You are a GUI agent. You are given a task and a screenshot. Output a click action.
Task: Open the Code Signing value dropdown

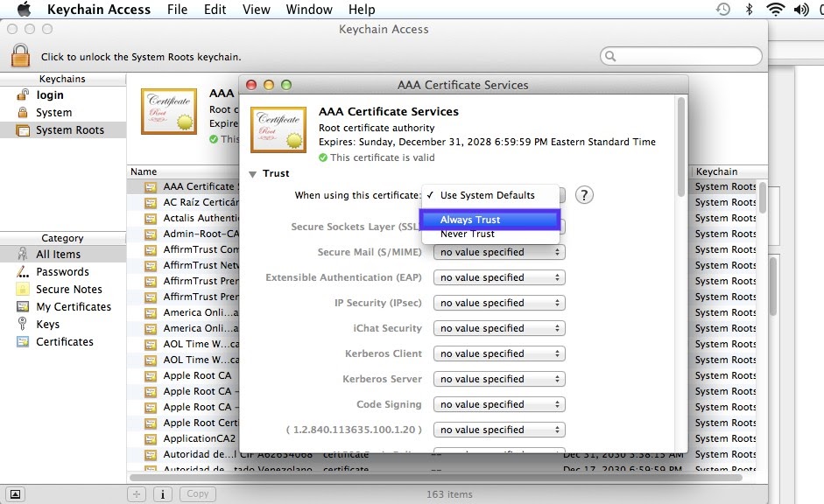(498, 404)
